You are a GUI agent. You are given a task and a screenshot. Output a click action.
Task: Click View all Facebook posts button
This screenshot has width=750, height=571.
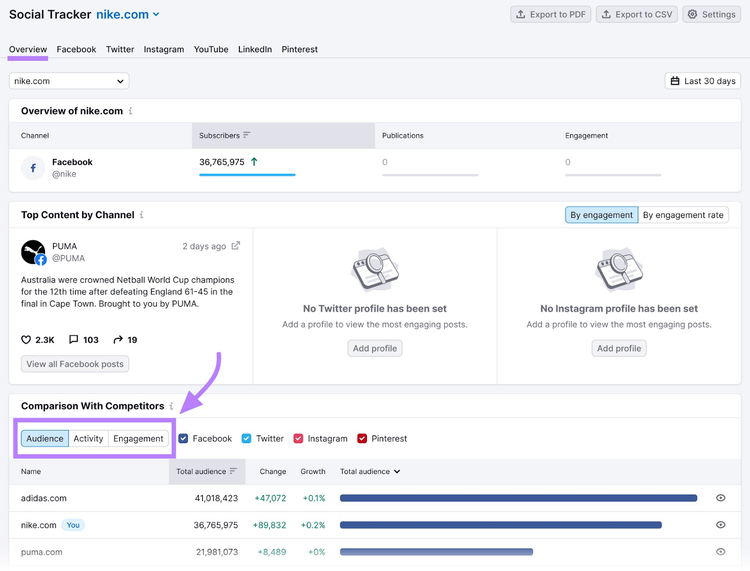click(75, 363)
